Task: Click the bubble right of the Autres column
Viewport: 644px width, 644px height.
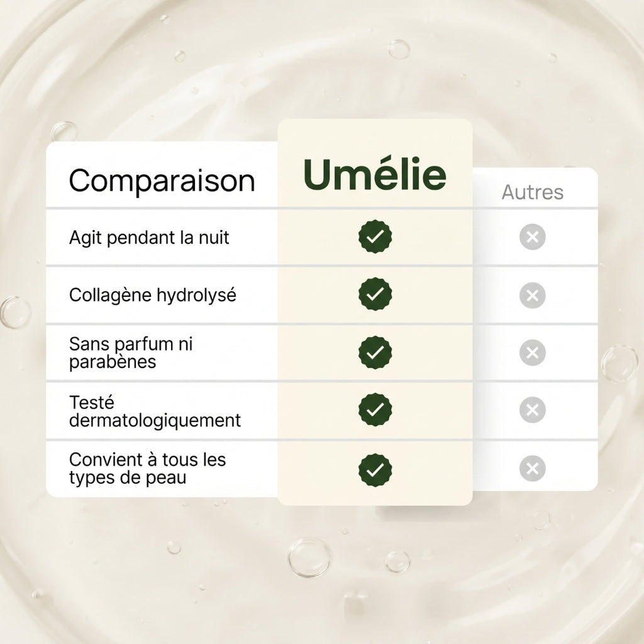Action: point(619,364)
